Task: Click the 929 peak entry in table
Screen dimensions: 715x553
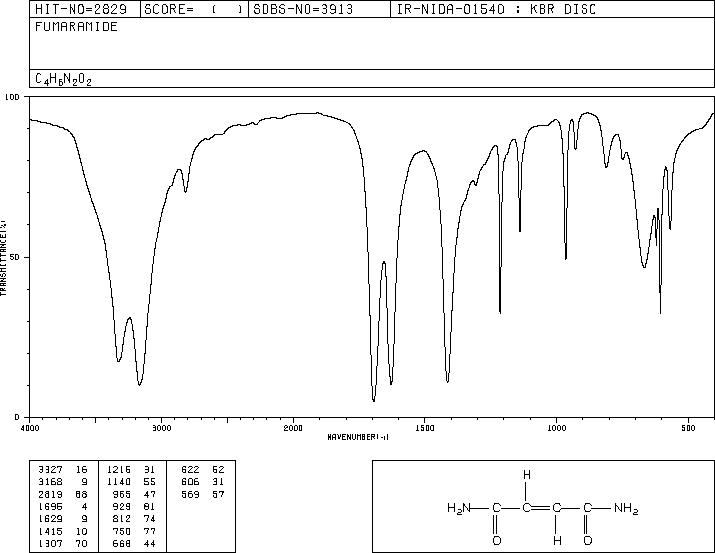Action: pos(122,506)
